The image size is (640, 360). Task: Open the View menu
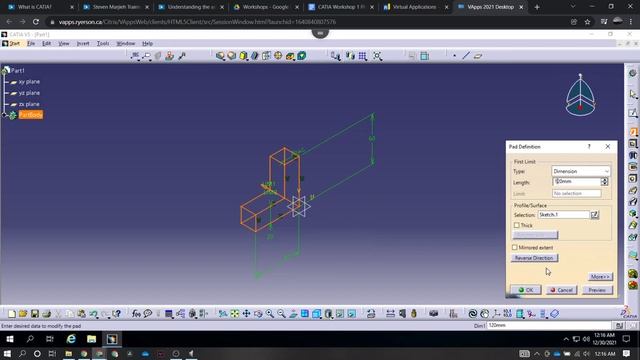coord(64,43)
